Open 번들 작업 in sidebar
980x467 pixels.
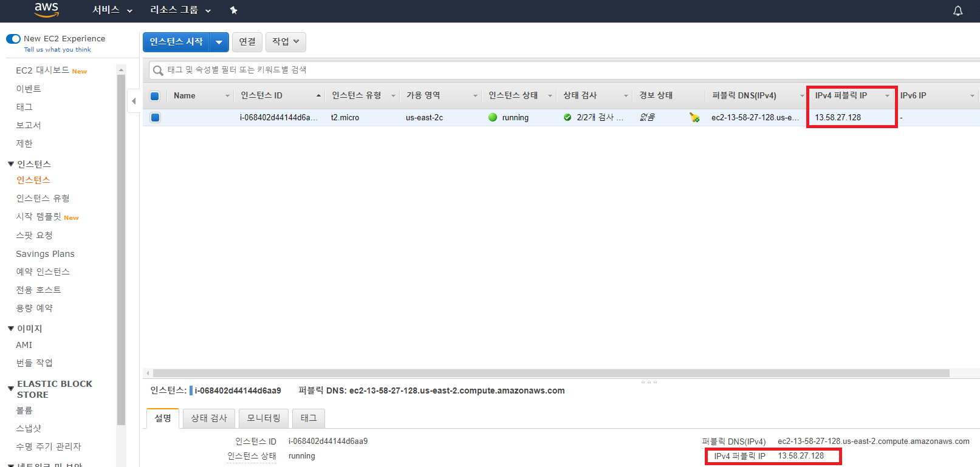[34, 363]
